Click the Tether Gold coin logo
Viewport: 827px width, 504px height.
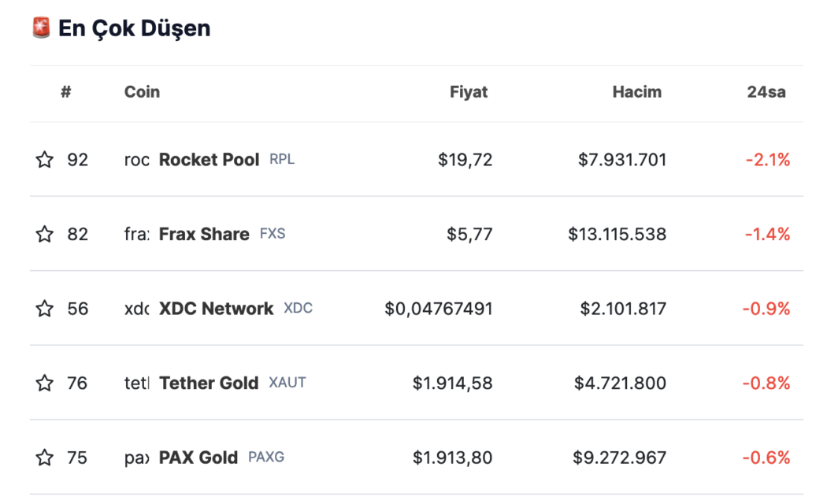pos(136,383)
